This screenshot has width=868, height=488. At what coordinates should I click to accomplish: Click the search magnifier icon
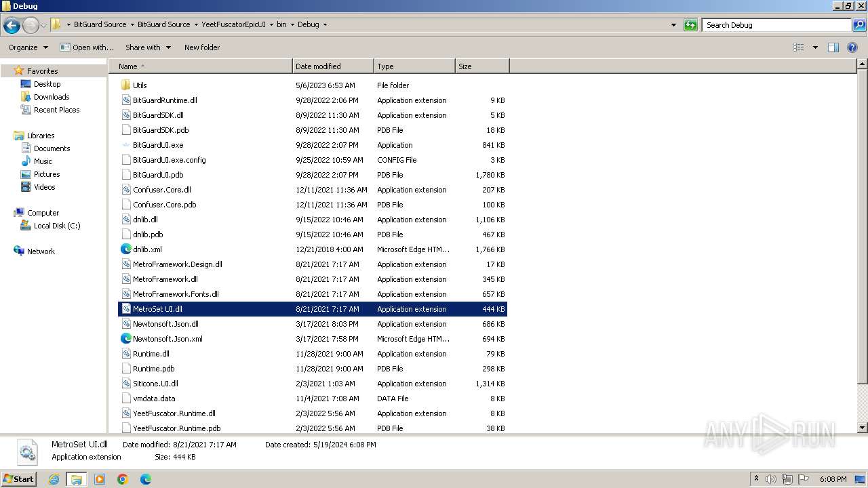[859, 25]
